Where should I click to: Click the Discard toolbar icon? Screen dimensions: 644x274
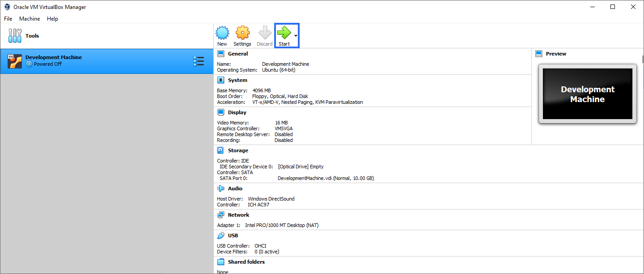[265, 33]
